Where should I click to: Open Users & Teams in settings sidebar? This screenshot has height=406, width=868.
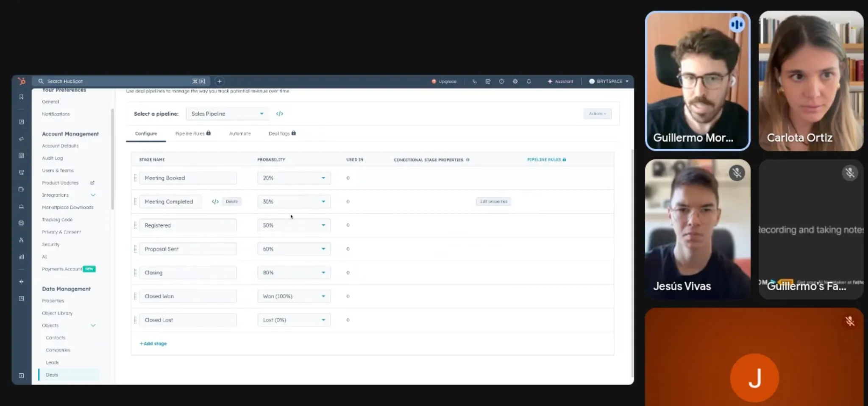(58, 170)
